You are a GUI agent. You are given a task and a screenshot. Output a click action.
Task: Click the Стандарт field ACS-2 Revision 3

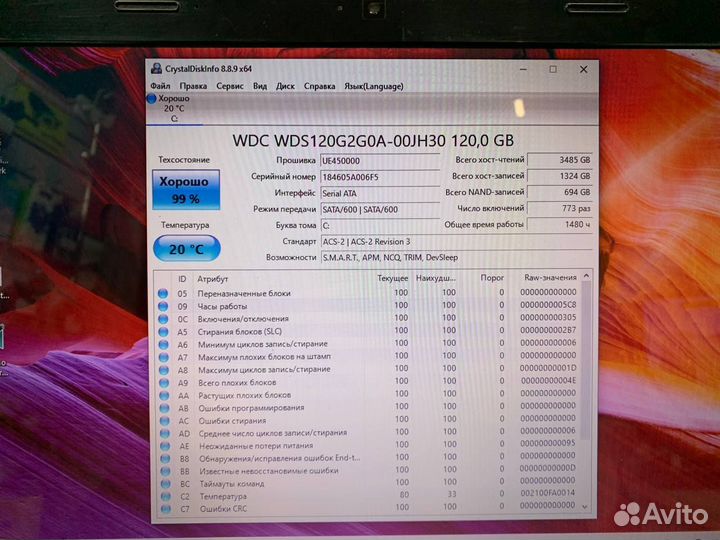coord(456,242)
